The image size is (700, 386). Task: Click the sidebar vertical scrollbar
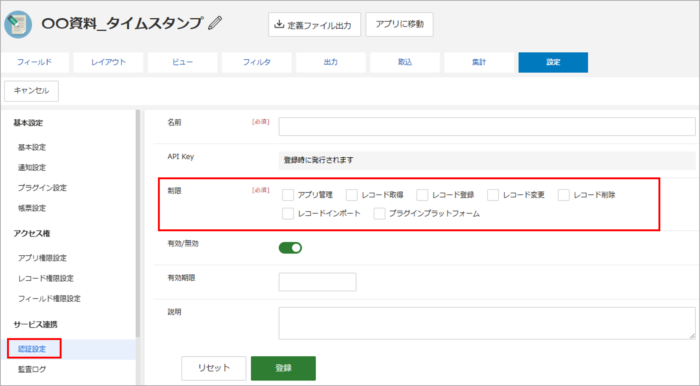[138, 223]
